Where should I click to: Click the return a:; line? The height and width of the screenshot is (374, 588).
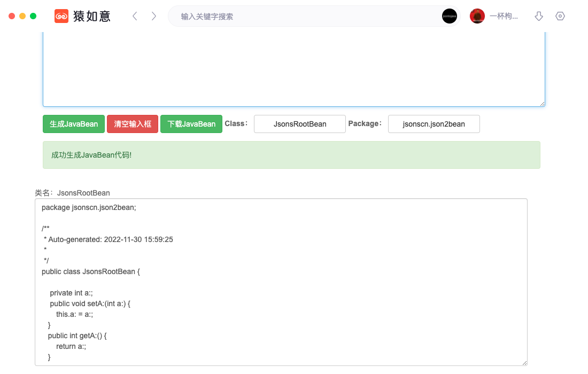click(x=71, y=347)
